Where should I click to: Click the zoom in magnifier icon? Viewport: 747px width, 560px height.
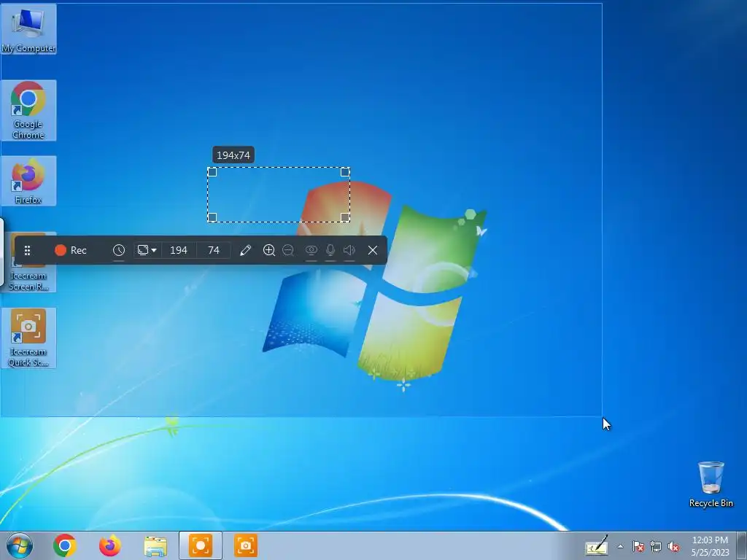(268, 250)
